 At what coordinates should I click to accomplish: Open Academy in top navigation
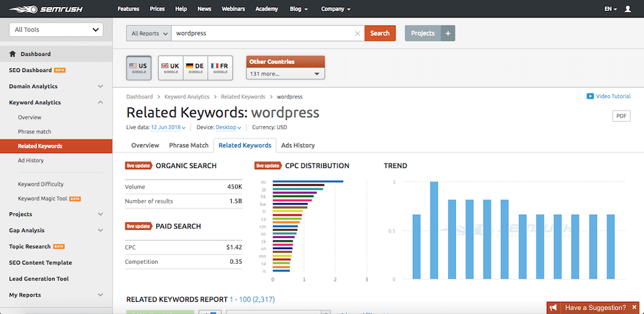[267, 8]
